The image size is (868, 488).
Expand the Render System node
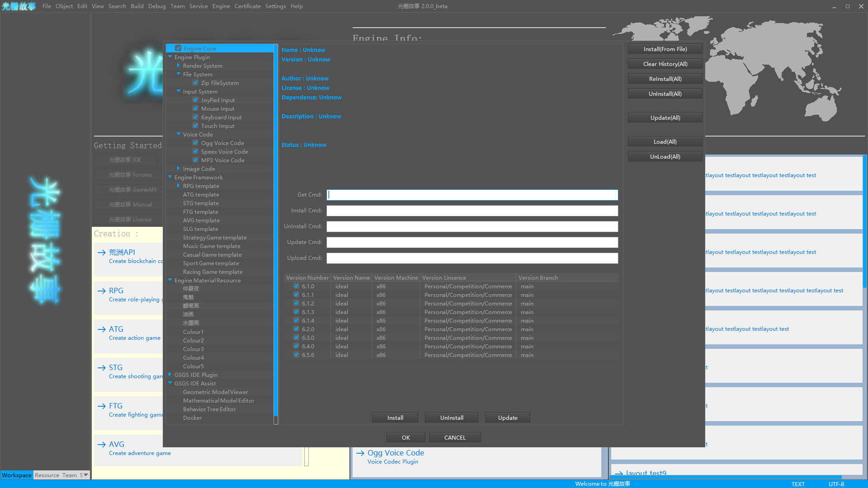click(179, 66)
